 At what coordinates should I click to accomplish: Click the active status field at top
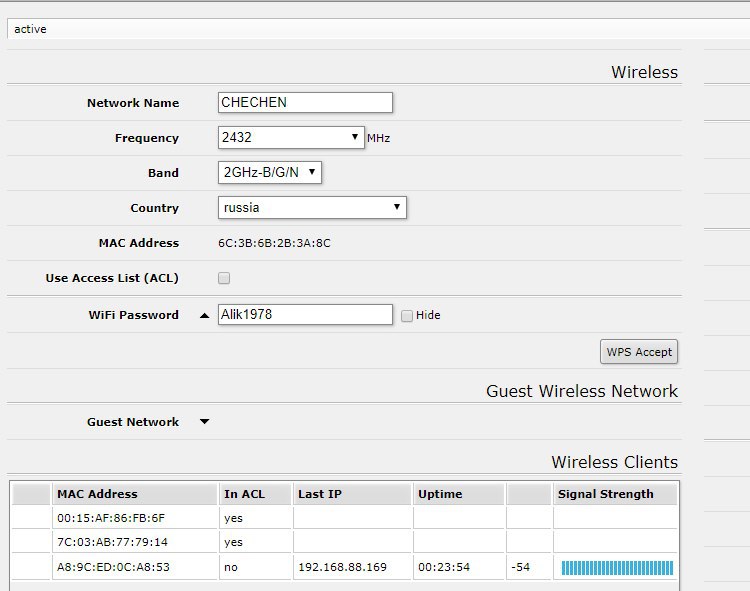click(x=378, y=29)
